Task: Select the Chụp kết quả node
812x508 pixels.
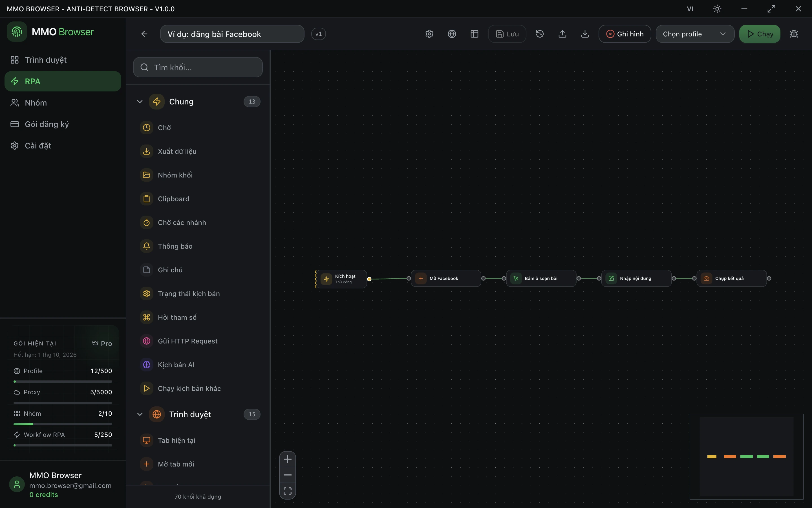Action: click(x=731, y=279)
